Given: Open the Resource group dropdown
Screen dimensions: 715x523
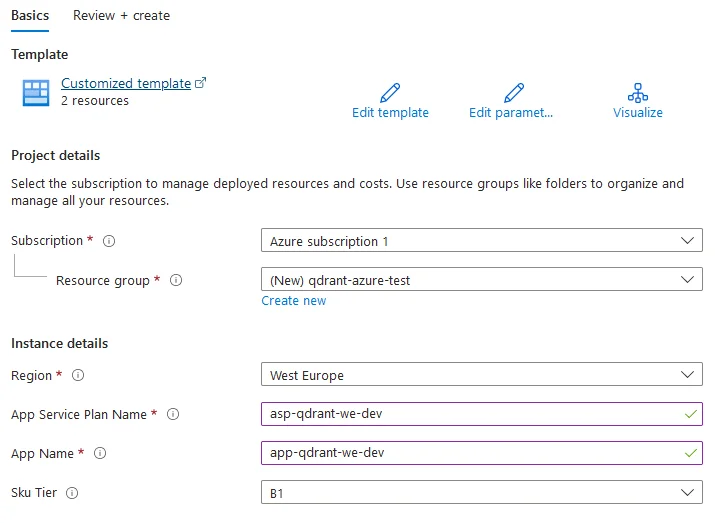Looking at the screenshot, I should 482,280.
